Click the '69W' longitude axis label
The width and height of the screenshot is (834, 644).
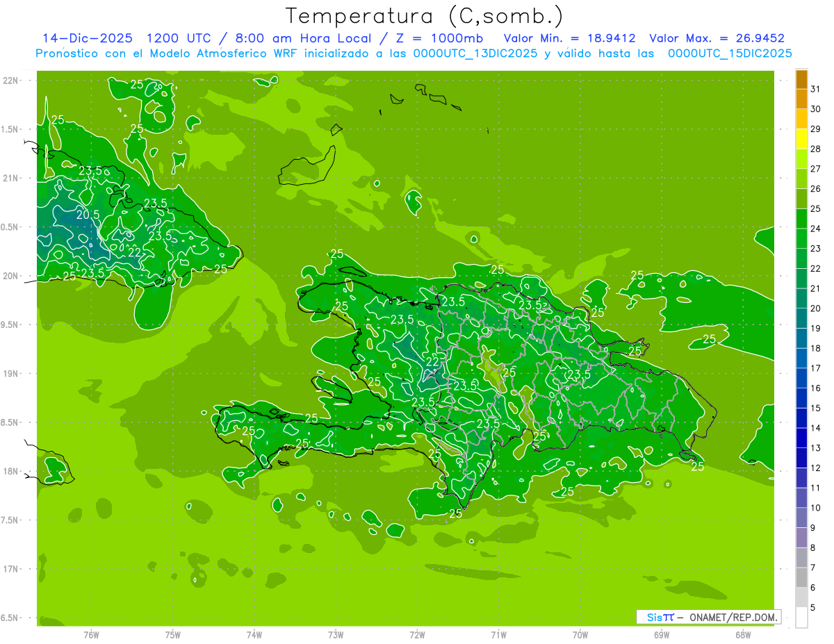(x=662, y=635)
